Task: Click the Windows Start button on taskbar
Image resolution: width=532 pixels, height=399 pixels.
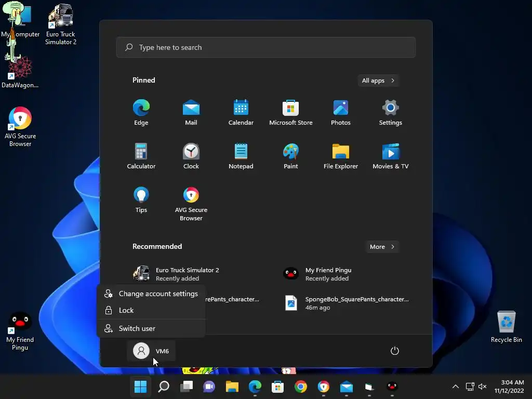Action: (140, 387)
